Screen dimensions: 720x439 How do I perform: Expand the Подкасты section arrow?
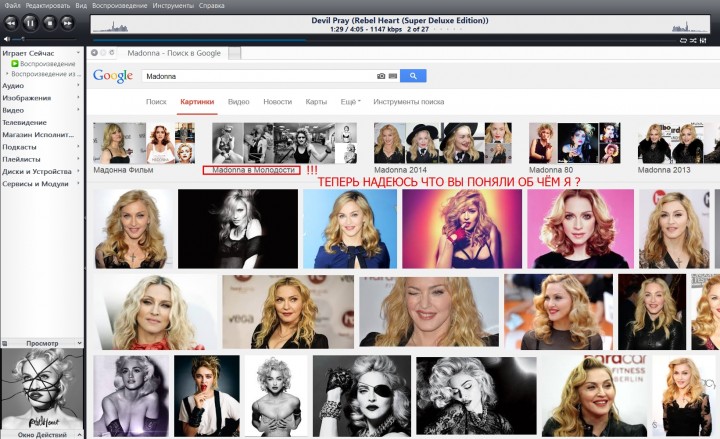[79, 147]
